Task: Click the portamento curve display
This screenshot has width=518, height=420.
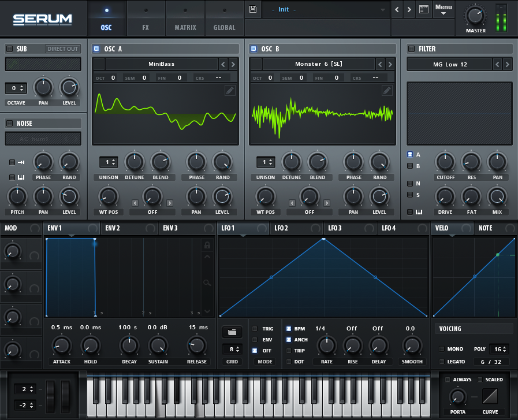Action: [x=490, y=396]
